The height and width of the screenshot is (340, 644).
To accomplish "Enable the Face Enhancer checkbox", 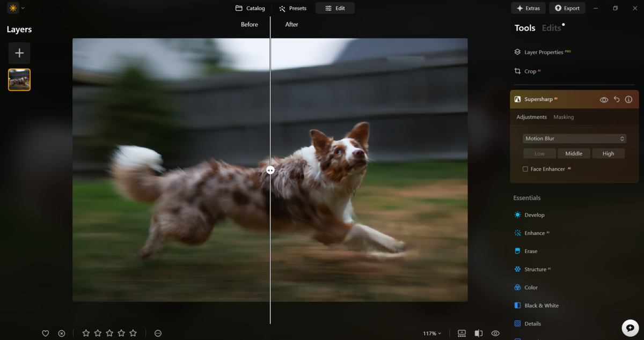I will tap(525, 169).
